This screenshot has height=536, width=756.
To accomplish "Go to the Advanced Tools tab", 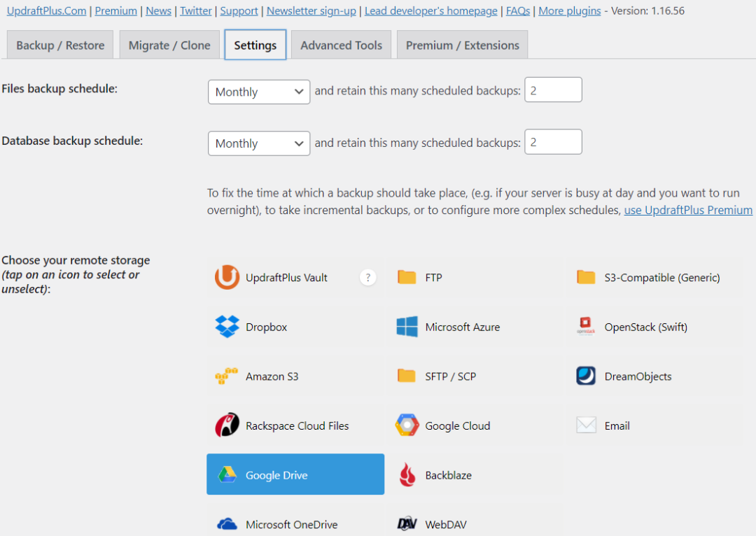I will tap(342, 45).
